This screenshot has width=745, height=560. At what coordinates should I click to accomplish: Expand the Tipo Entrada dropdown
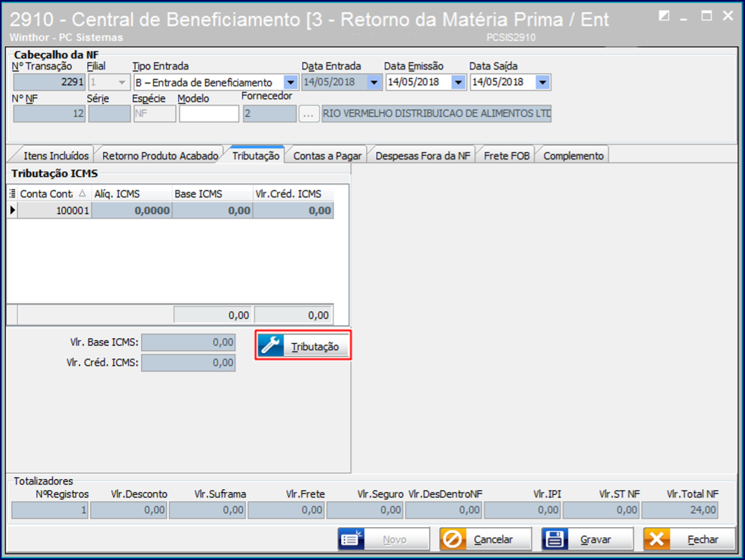click(290, 82)
